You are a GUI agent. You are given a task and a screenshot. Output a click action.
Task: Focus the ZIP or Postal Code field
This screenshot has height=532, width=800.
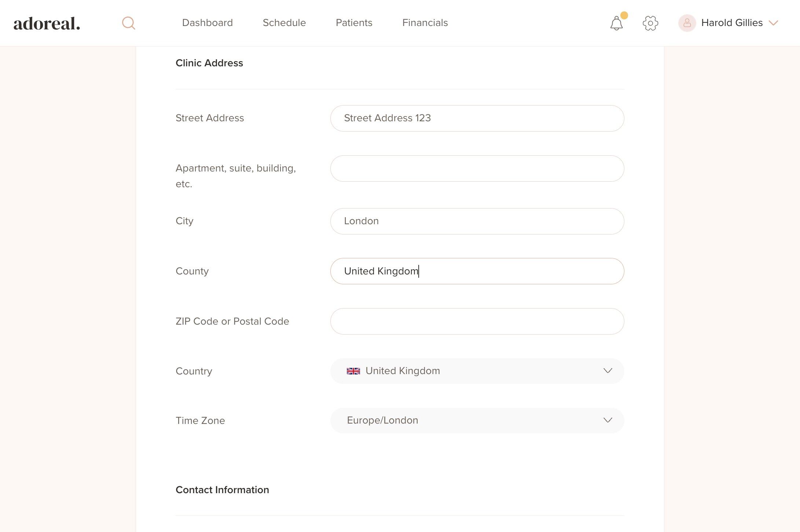tap(477, 321)
